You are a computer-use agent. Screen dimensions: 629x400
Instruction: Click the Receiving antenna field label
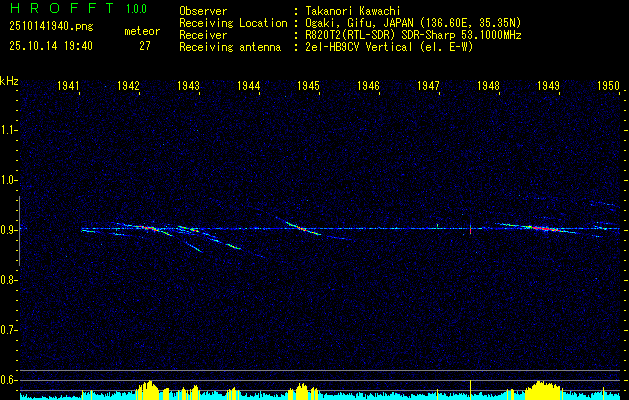point(230,47)
